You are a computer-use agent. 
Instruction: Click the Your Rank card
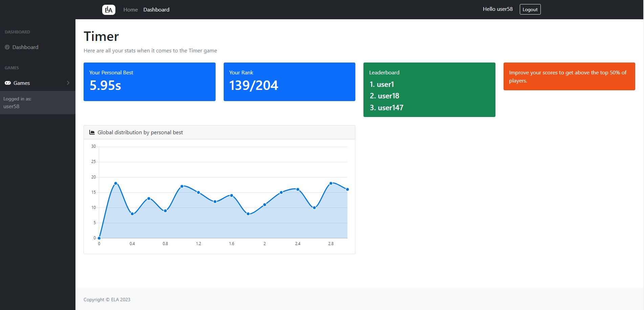coord(289,81)
